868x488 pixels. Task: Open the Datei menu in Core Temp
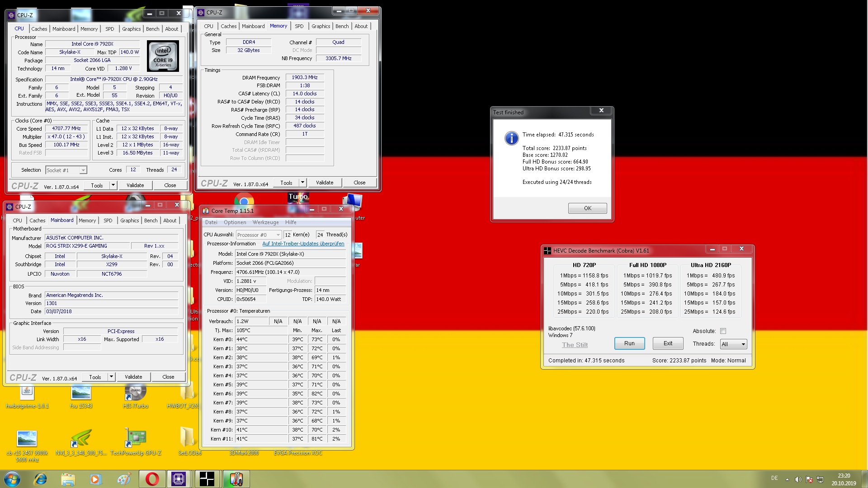(x=211, y=222)
